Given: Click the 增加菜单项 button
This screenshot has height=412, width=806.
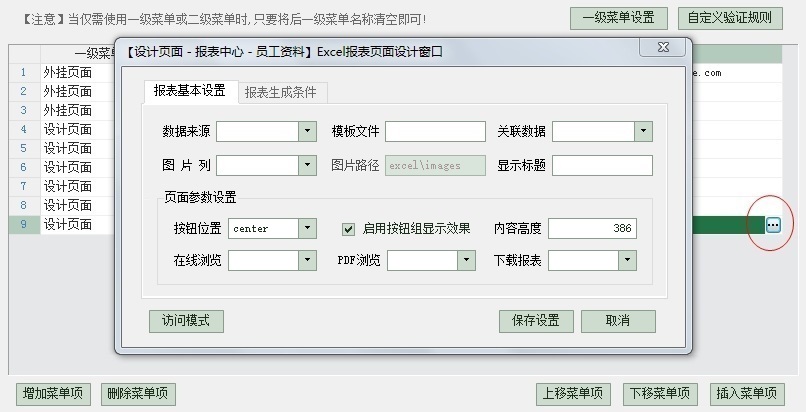Looking at the screenshot, I should coord(53,394).
